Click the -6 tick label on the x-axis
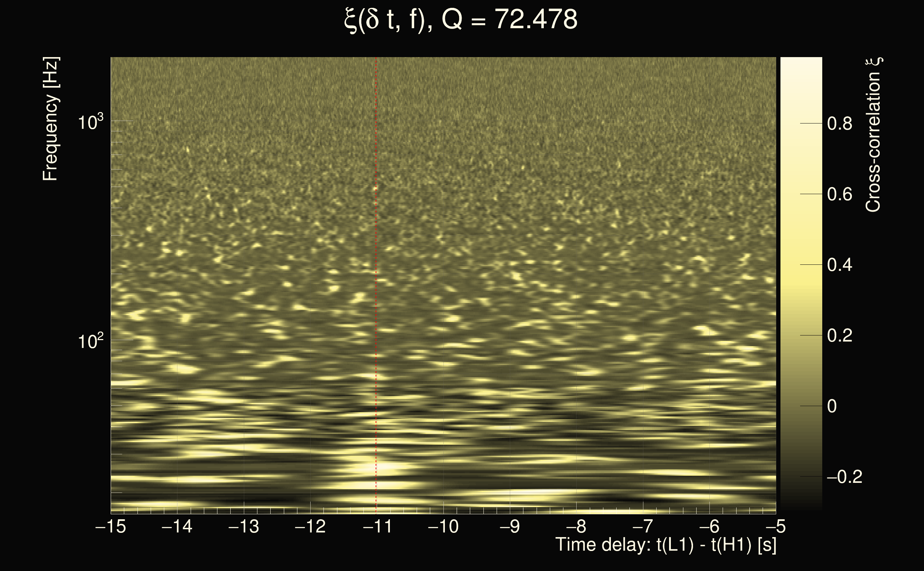 709,526
